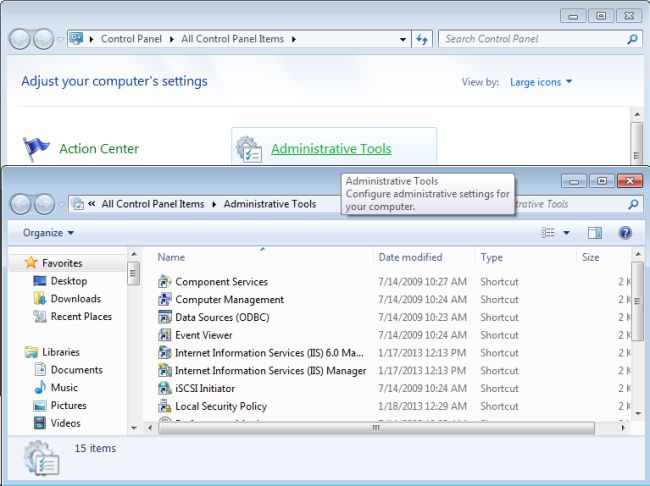Image resolution: width=650 pixels, height=486 pixels.
Task: Expand the arrow after All Control Panel Items in Control Panel window
Action: (294, 39)
